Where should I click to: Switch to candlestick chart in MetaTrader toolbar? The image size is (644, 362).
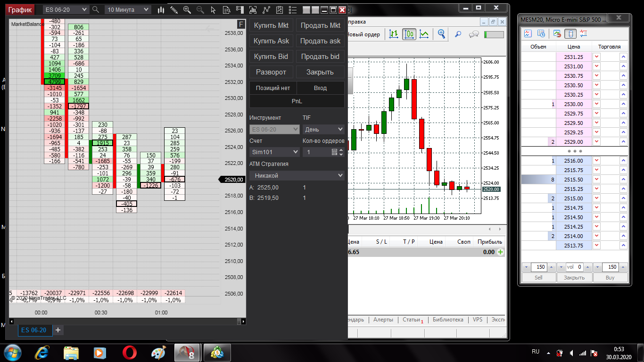[409, 34]
